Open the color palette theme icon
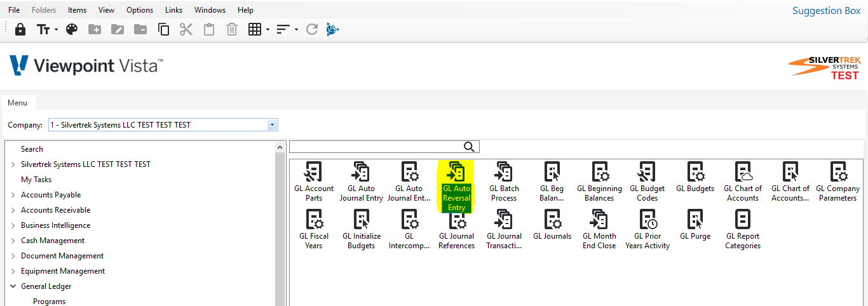This screenshot has height=306, width=868. click(x=72, y=29)
